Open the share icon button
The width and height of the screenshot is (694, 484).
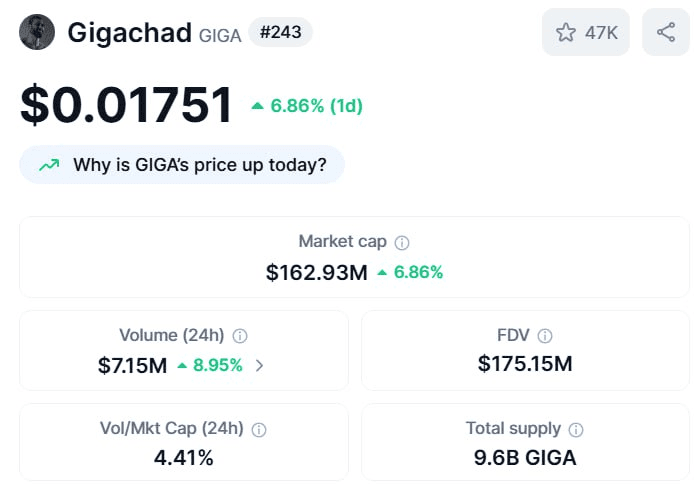point(666,32)
